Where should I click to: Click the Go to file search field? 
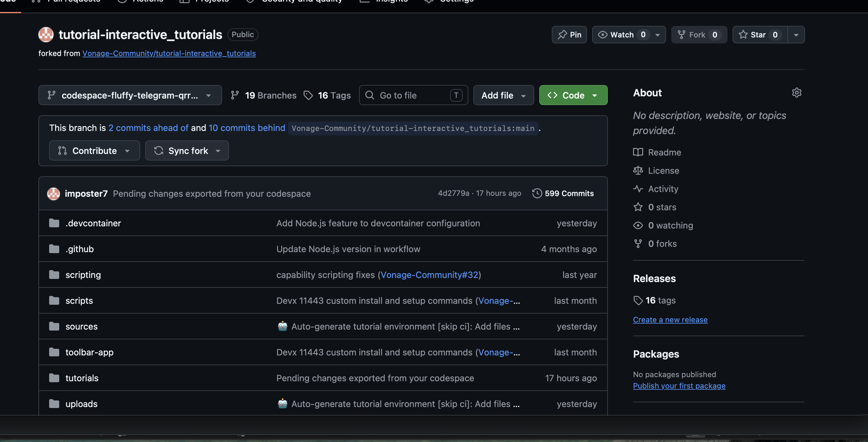click(x=414, y=95)
